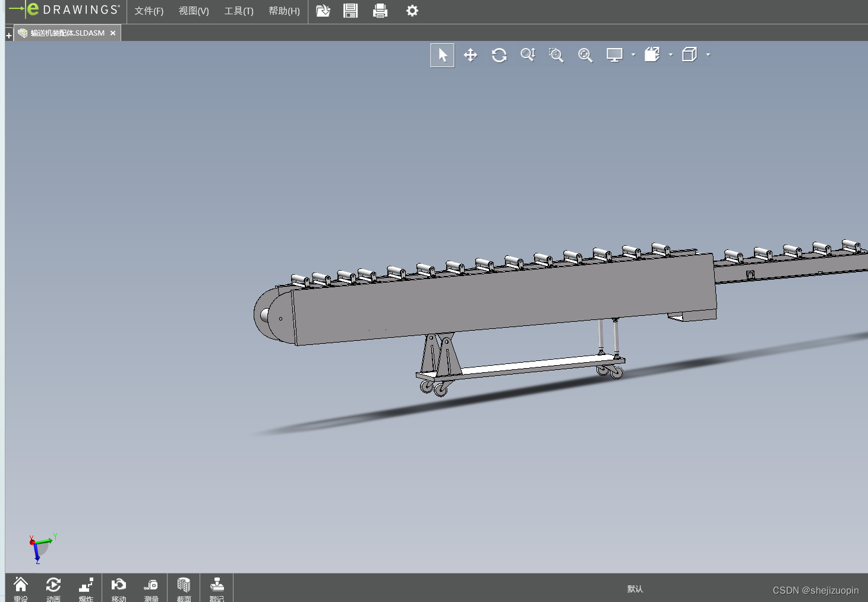Click the display monitor icon

614,55
